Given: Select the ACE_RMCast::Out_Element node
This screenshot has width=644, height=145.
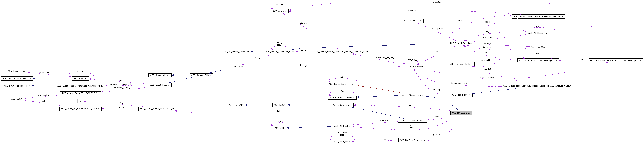Looking at the screenshot, I should point(342,84).
